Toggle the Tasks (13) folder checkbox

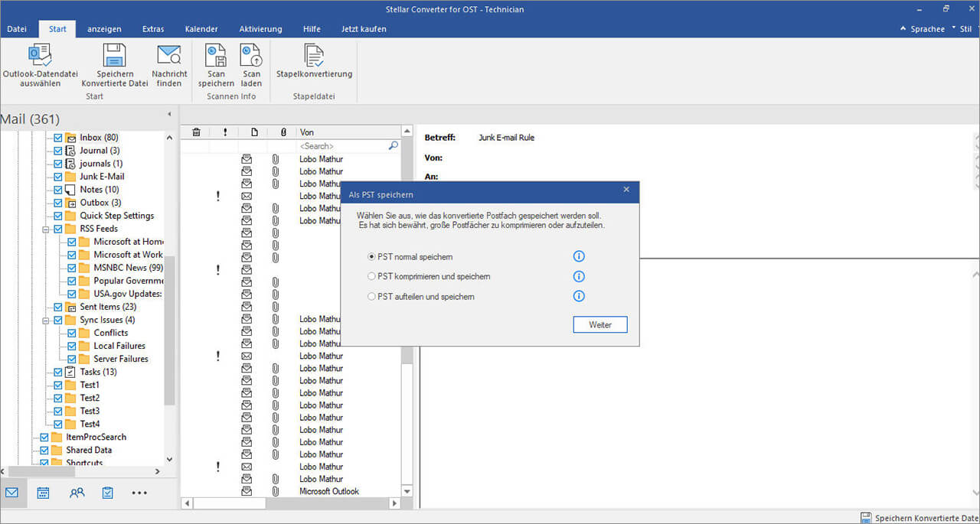58,372
